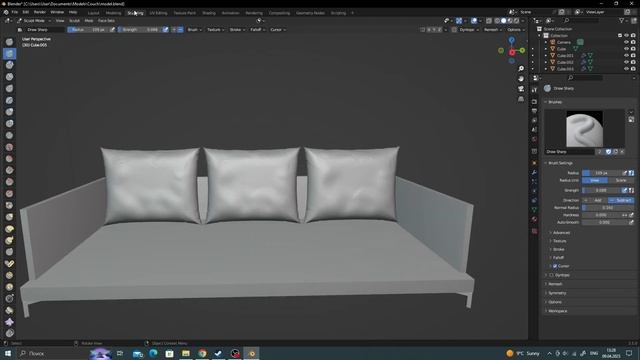Open the Object Data green triangle tab
640x360 pixels.
click(534, 210)
